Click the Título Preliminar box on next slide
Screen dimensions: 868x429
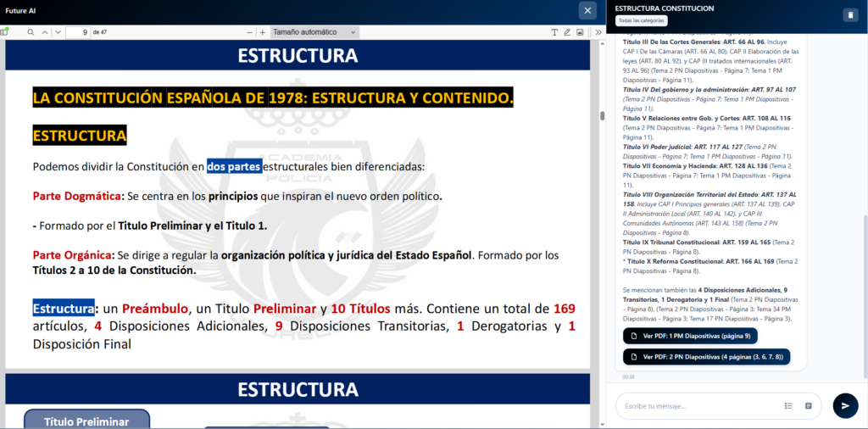point(86,420)
